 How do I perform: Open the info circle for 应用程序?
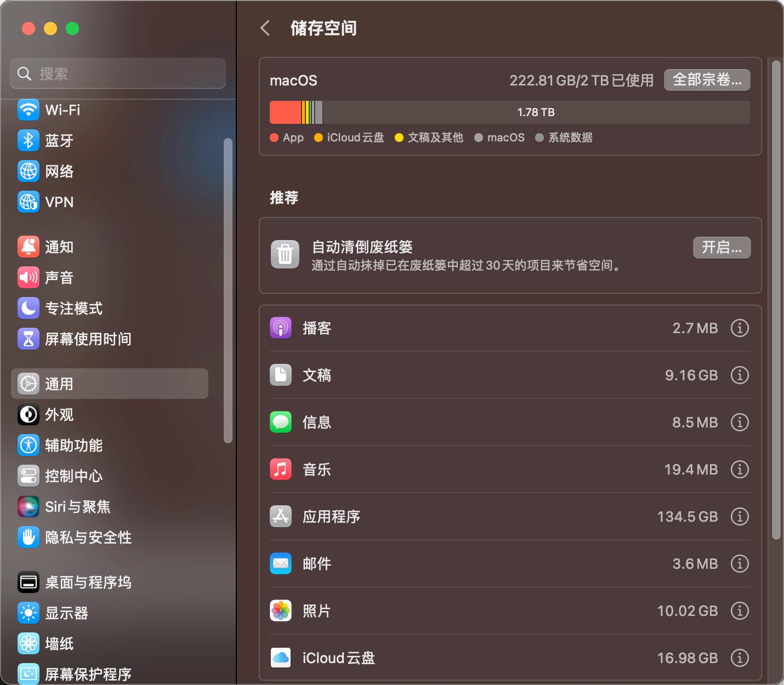point(740,516)
